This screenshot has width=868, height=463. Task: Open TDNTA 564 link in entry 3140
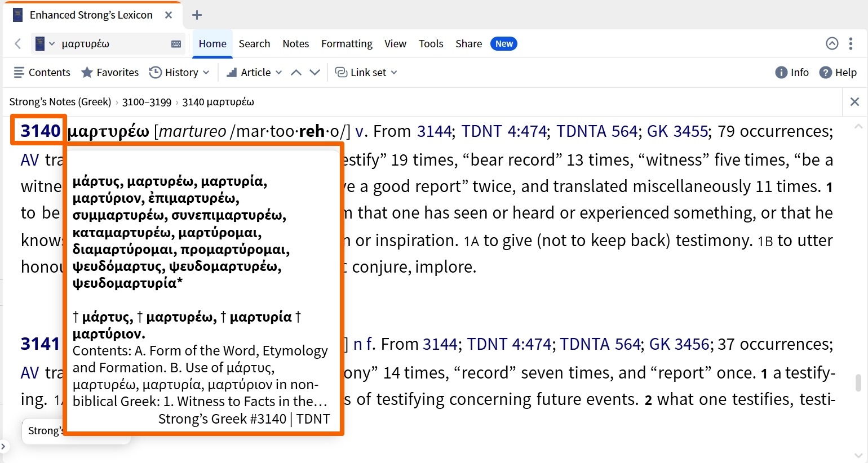point(597,131)
